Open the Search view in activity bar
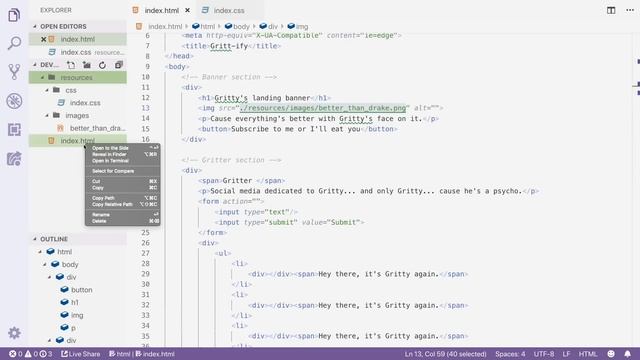 (14, 43)
